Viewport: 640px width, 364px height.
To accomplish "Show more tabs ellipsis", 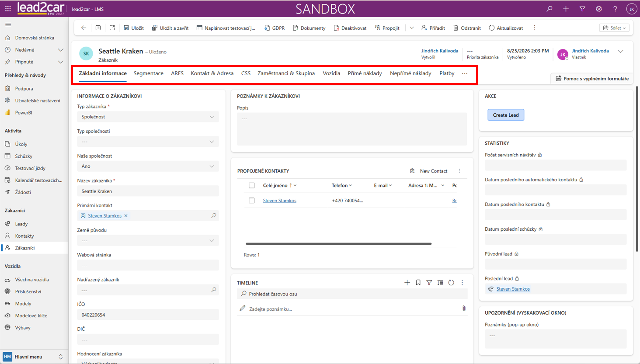I will tap(465, 73).
